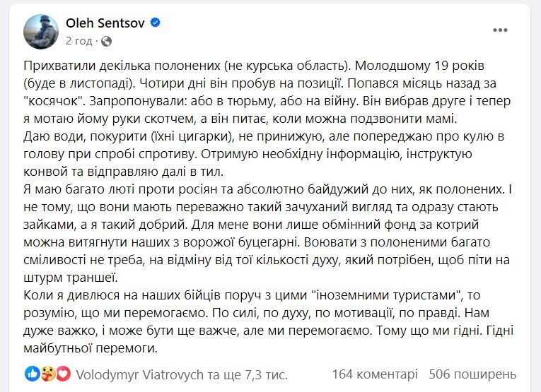The height and width of the screenshot is (392, 541).
Task: Open the Oleh Sentsov profile name link
Action: (105, 23)
